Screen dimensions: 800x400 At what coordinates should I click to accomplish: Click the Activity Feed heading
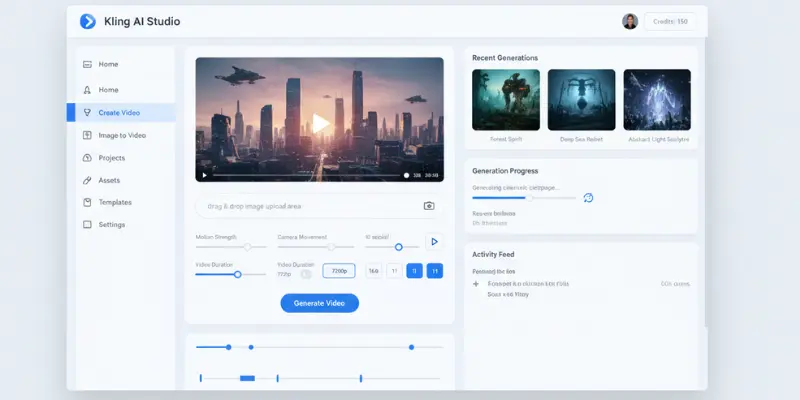(493, 254)
